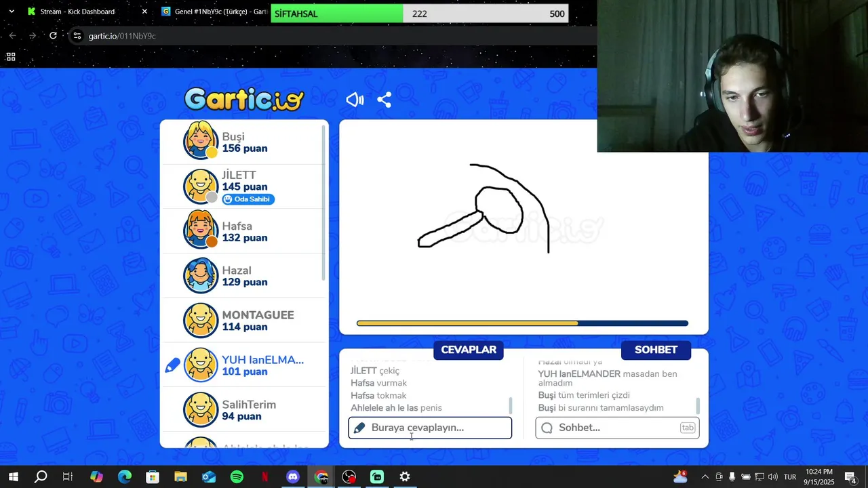Focus the Sohbet chat input field

617,428
